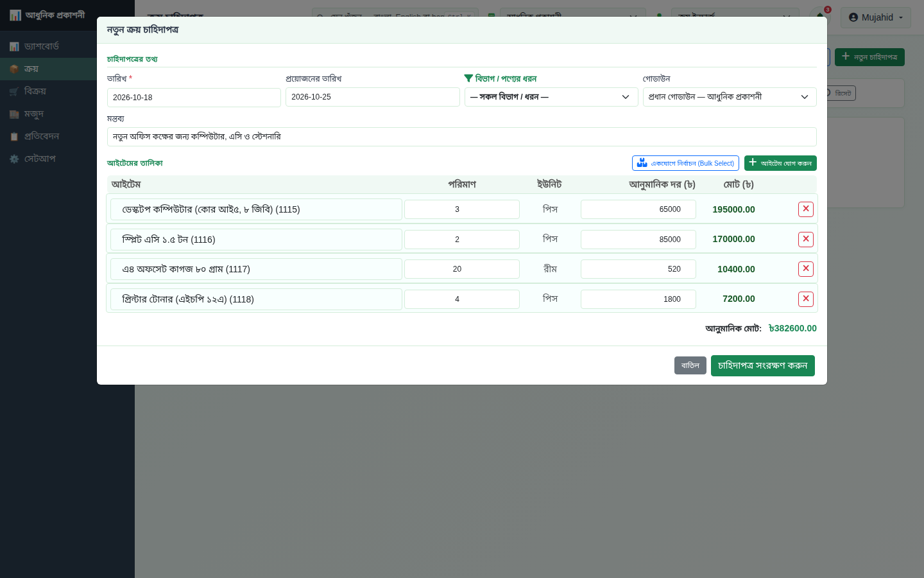Viewport: 924px width, 578px height.
Task: Click the Bulk Select boxes icon button
Action: coord(685,163)
